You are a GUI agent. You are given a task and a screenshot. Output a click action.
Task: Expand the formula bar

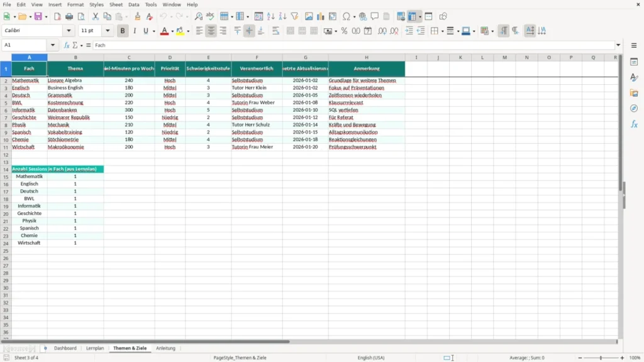click(x=618, y=45)
